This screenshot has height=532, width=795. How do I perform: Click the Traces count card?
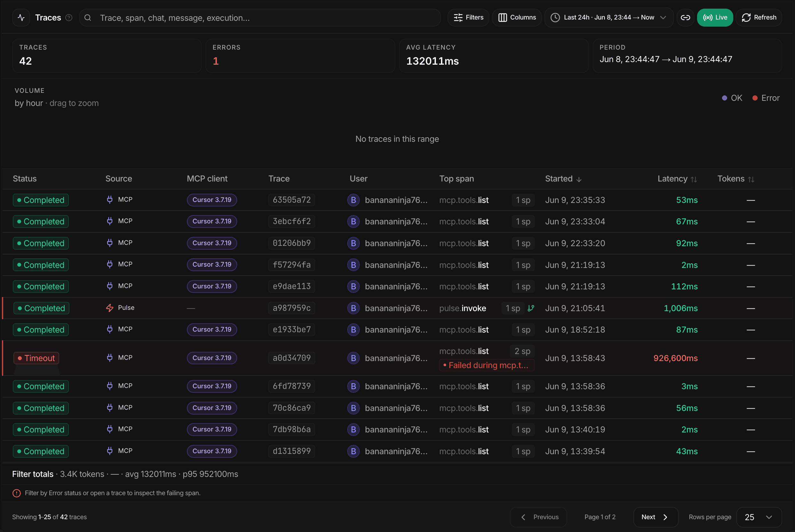click(x=107, y=56)
